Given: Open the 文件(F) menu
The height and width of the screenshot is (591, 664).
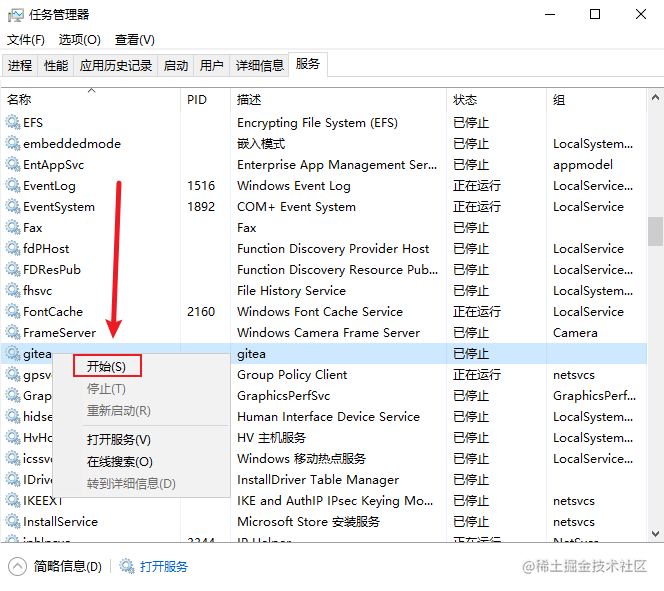Looking at the screenshot, I should [x=26, y=40].
